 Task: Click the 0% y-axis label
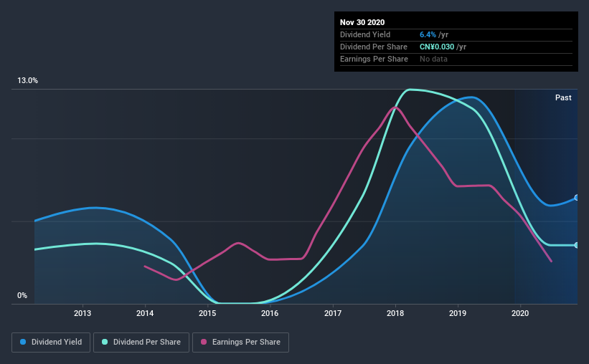22,296
